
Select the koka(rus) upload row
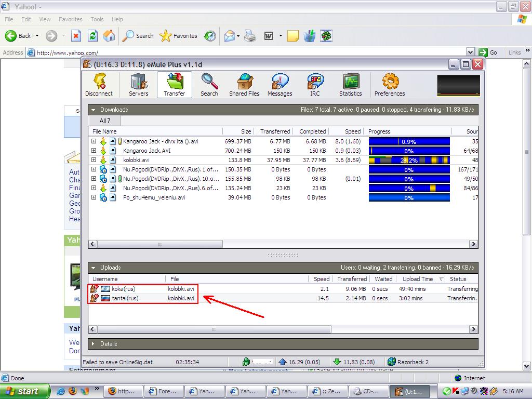pos(283,289)
